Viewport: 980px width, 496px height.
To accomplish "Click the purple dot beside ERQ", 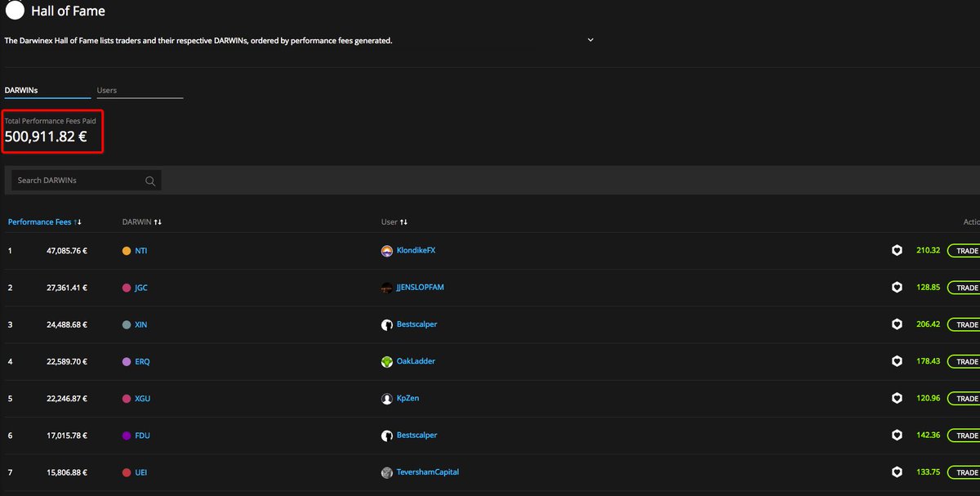I will click(x=126, y=361).
